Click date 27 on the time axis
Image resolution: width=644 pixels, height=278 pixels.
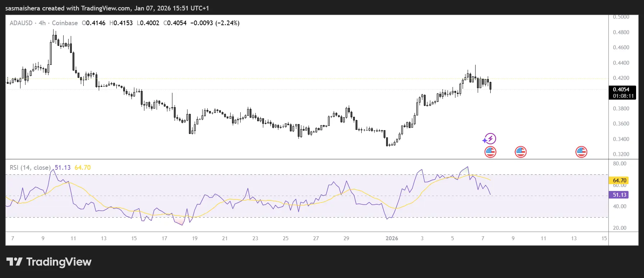[316, 238]
